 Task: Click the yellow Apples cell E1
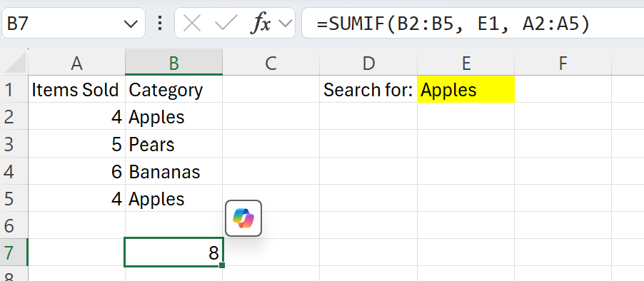click(x=466, y=89)
